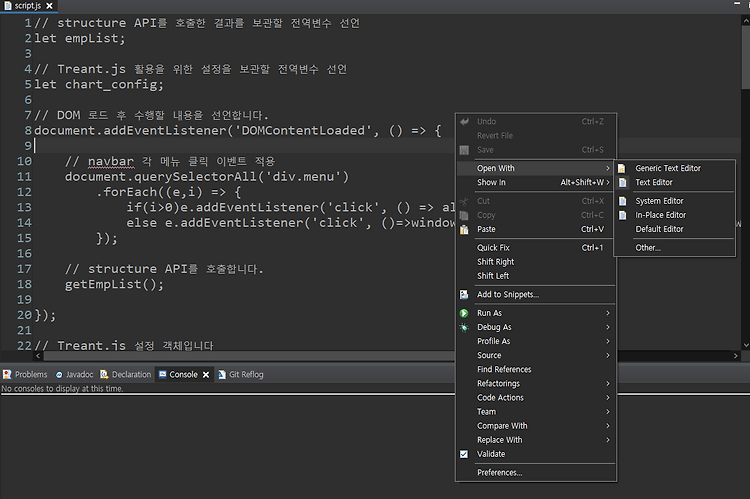Click the Debug As bug icon
750x499 pixels.
(x=464, y=328)
